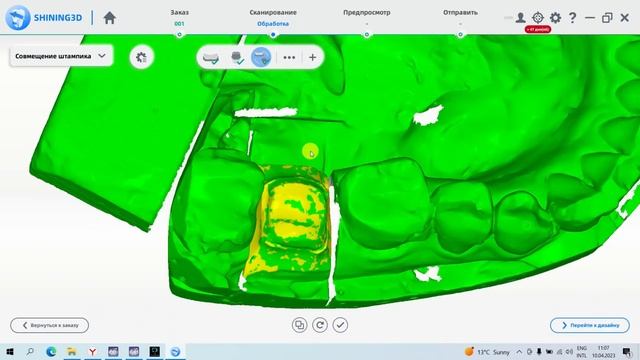The image size is (640, 360).
Task: Click the copy/duplicate icon at bottom center
Action: 300,325
